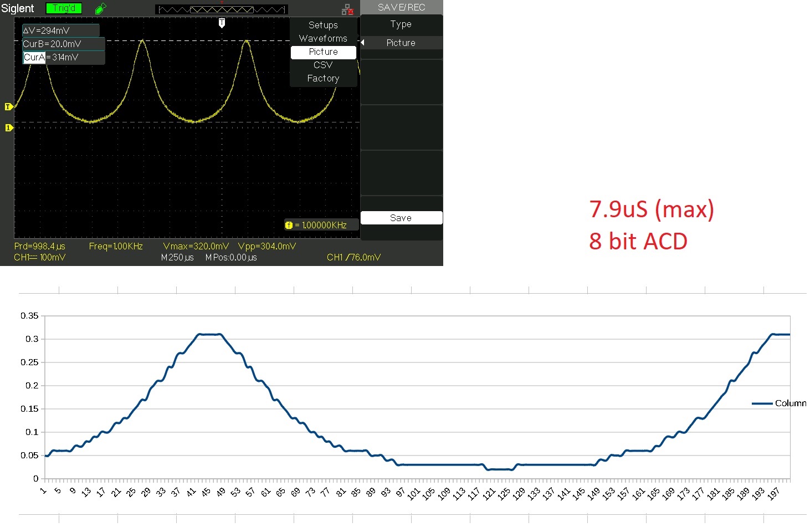
Task: Choose Setups in the type popup list
Action: (x=323, y=25)
